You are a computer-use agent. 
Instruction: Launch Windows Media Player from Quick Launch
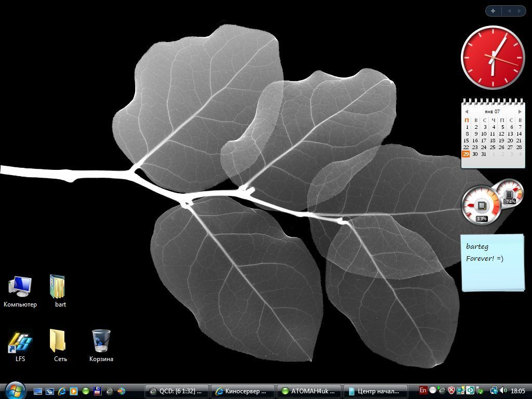74,391
